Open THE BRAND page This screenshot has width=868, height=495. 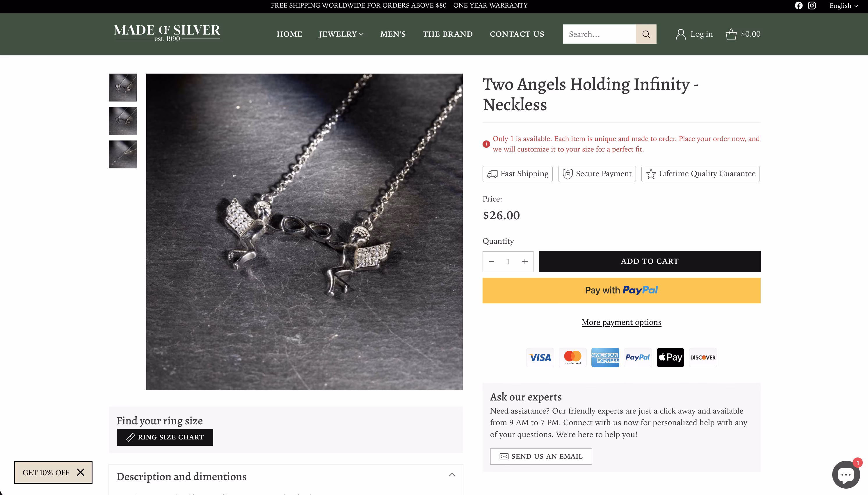447,34
